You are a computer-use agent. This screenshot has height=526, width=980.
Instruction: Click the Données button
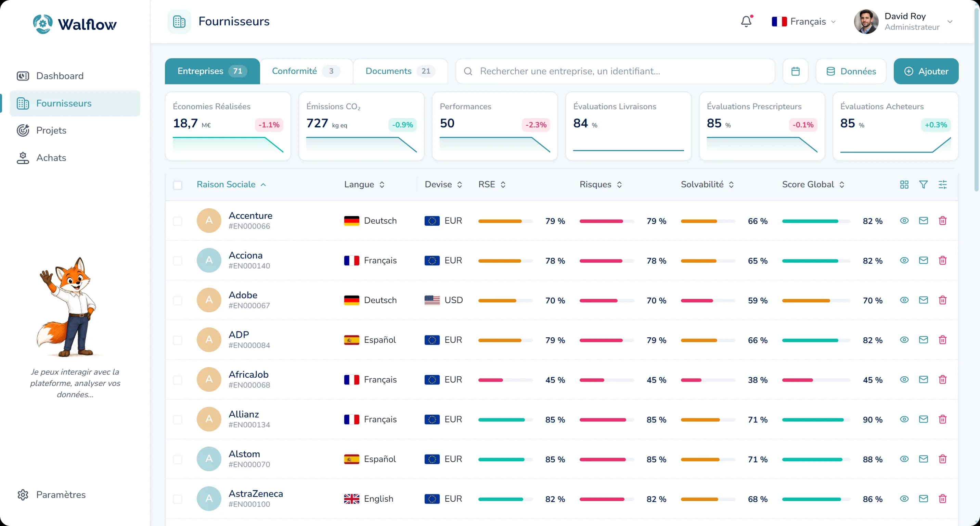(x=851, y=71)
